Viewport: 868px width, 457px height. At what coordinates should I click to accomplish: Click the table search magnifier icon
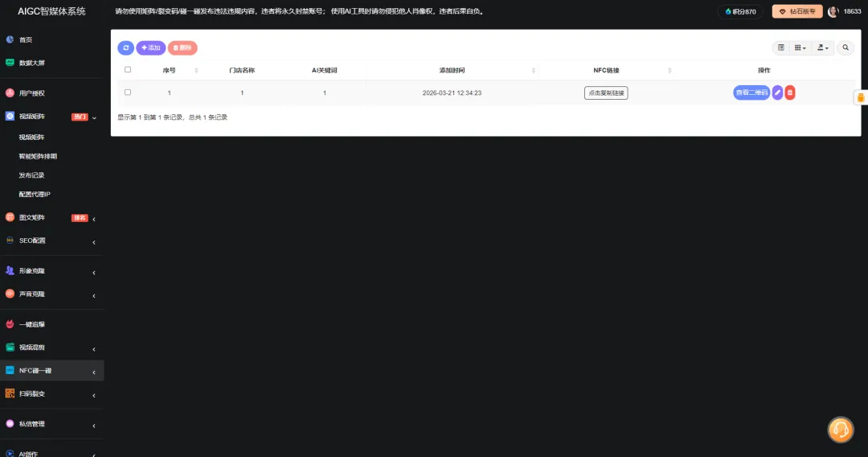click(x=845, y=47)
